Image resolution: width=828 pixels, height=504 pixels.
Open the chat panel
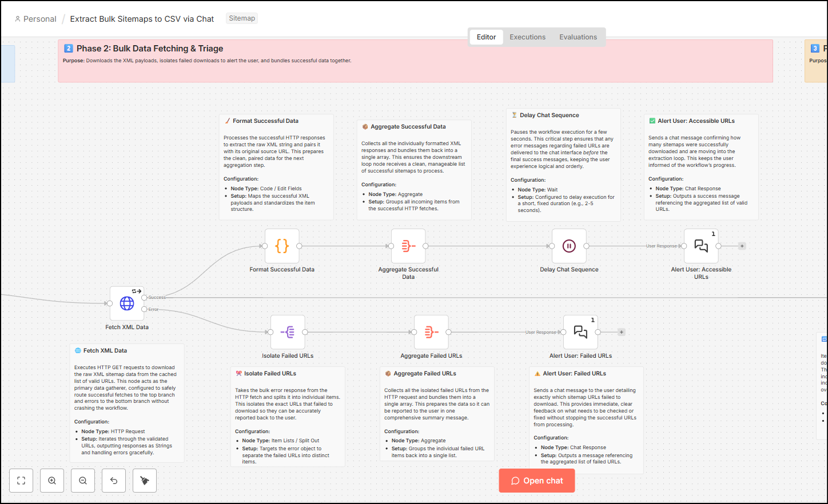[x=537, y=481]
